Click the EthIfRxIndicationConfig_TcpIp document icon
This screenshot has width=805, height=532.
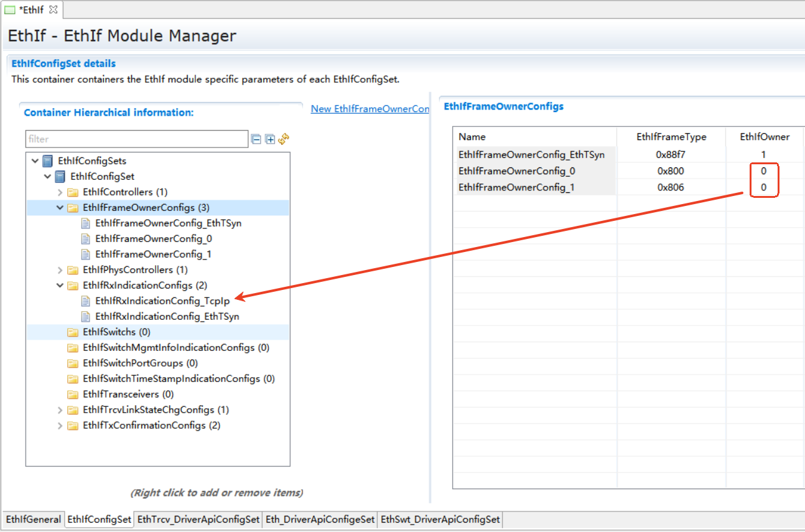coord(85,301)
